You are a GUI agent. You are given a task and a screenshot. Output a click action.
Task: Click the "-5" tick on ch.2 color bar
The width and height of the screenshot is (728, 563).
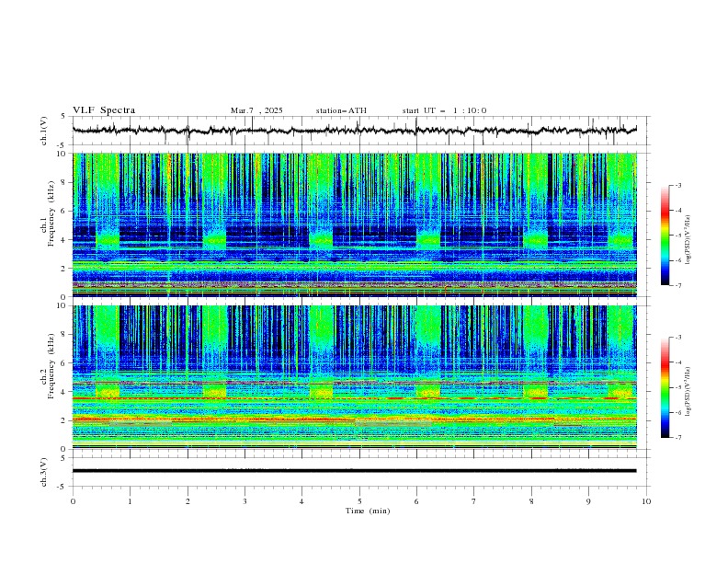pyautogui.click(x=677, y=387)
